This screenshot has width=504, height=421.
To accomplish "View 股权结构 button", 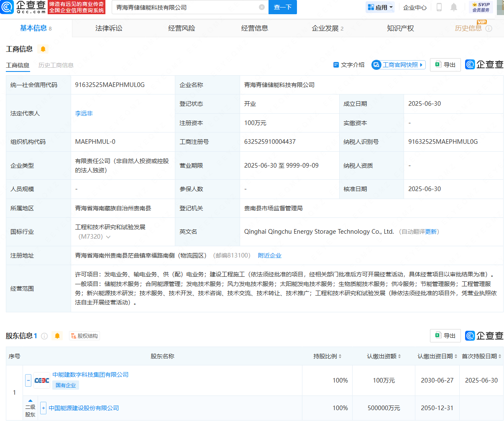I will pos(84,336).
